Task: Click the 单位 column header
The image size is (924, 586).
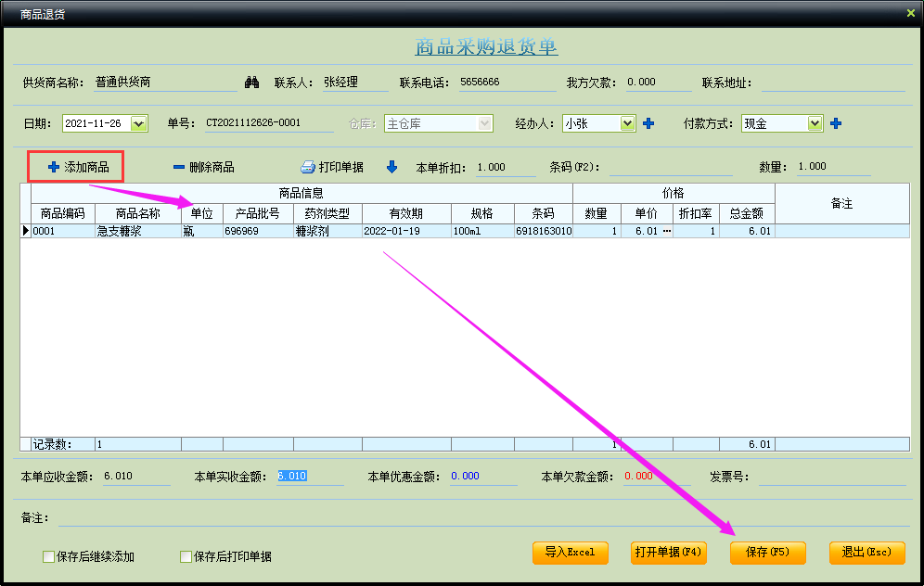Action: (202, 213)
